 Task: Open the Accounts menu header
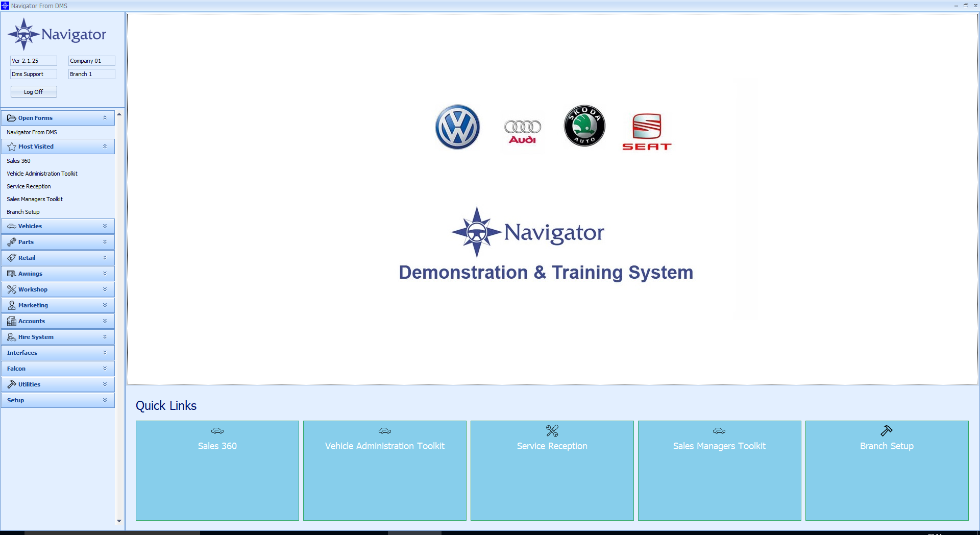click(x=58, y=321)
